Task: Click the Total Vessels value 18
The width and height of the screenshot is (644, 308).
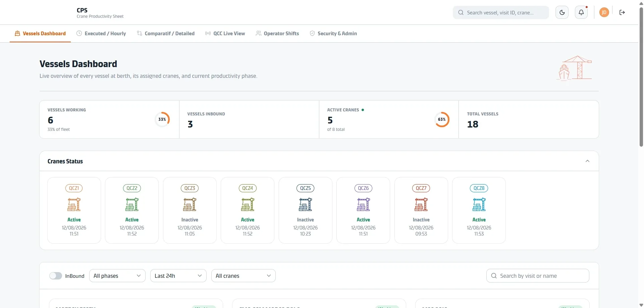Action: [x=473, y=124]
